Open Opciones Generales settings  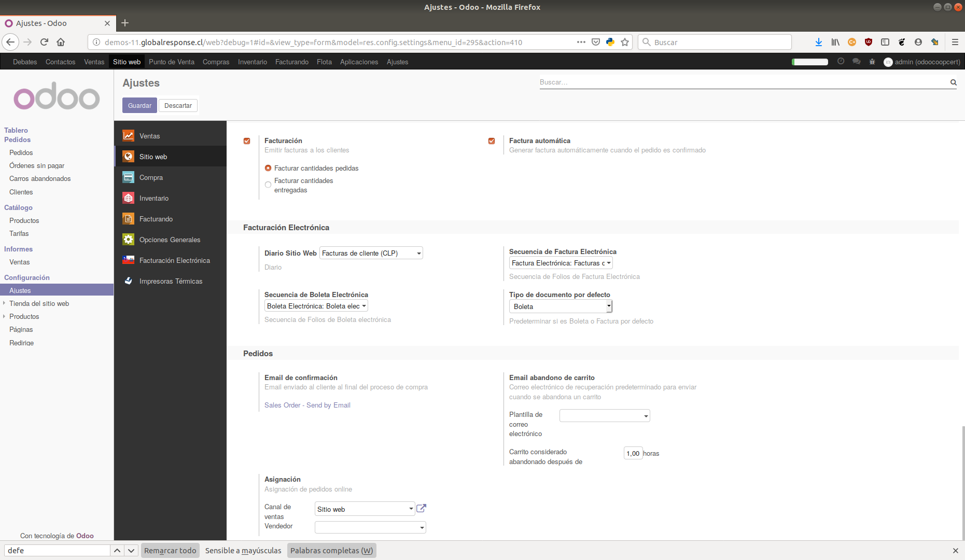tap(170, 240)
